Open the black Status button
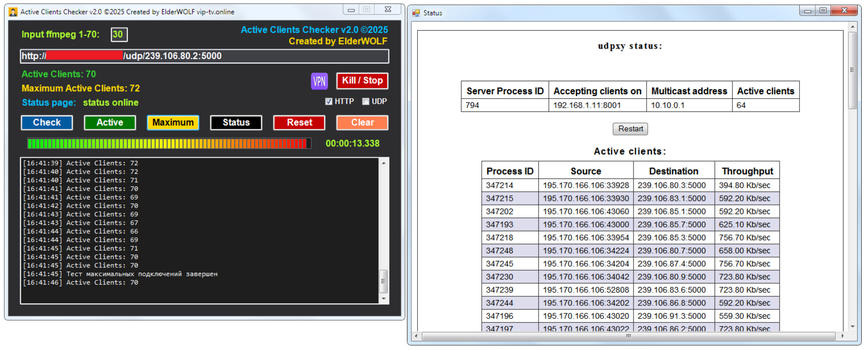868x350 pixels. coord(236,123)
